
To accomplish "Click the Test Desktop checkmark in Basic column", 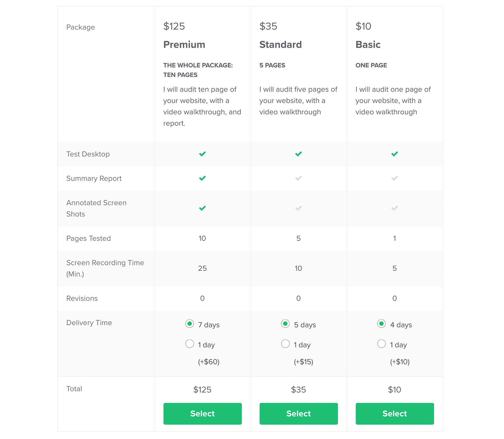I will (394, 154).
